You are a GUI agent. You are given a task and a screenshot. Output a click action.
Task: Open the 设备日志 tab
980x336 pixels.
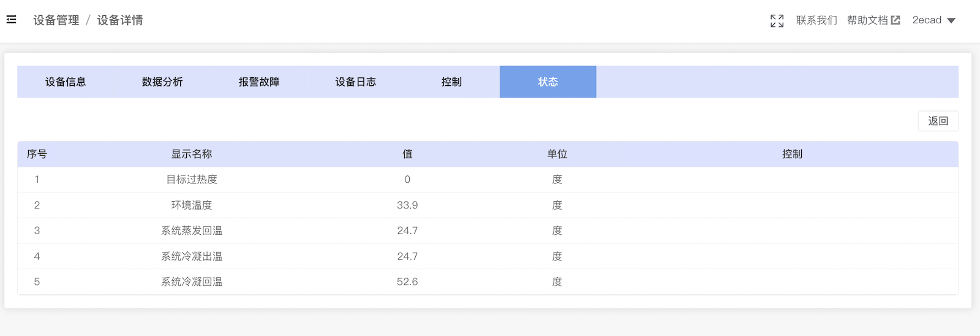(x=355, y=82)
